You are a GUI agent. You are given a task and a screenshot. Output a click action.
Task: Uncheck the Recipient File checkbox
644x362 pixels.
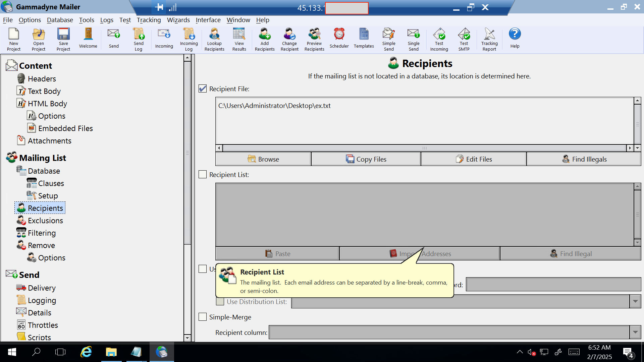point(203,89)
